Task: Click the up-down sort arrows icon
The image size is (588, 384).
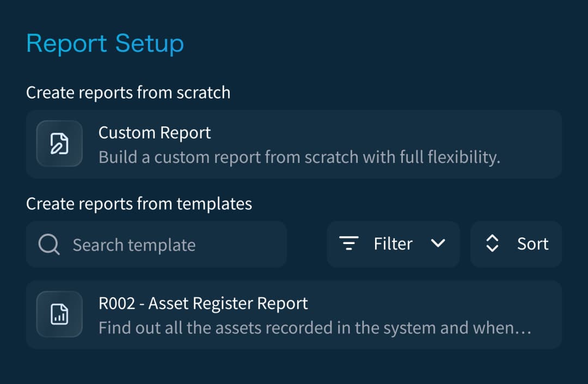Action: click(x=492, y=243)
